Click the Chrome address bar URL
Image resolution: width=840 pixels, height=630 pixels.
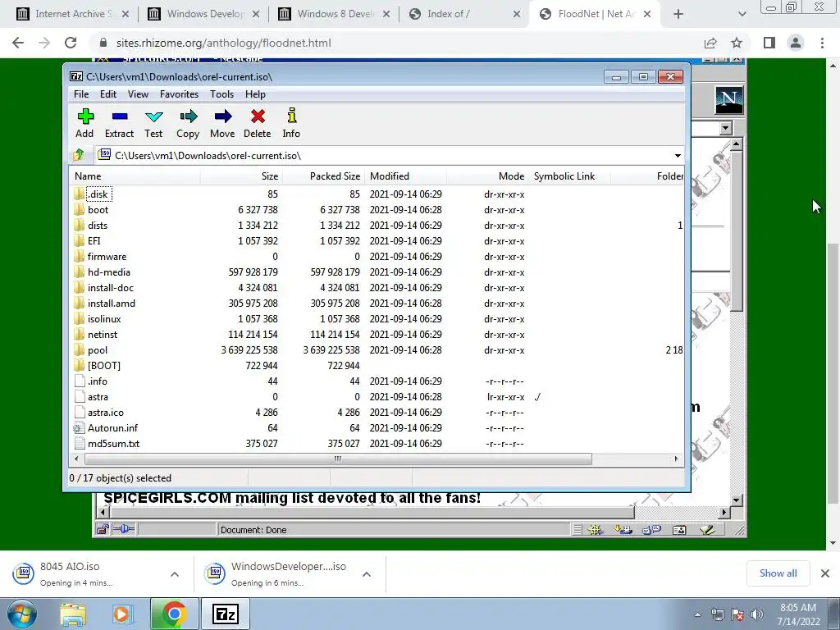coord(223,43)
